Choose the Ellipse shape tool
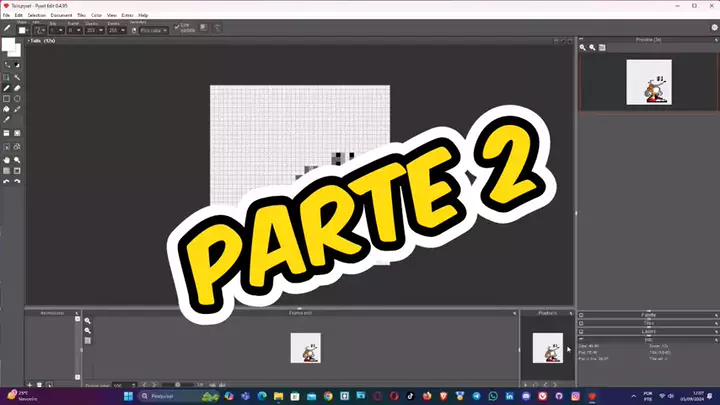 17,98
